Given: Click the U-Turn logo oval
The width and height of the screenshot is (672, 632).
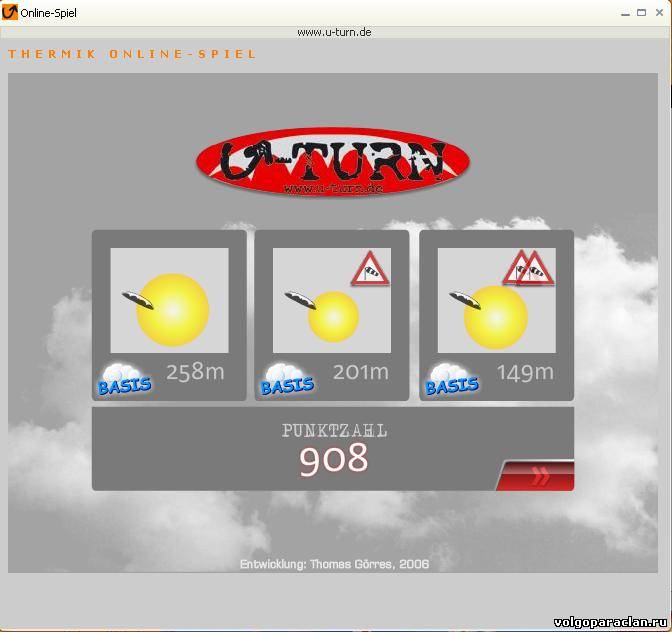Looking at the screenshot, I should coord(333,163).
